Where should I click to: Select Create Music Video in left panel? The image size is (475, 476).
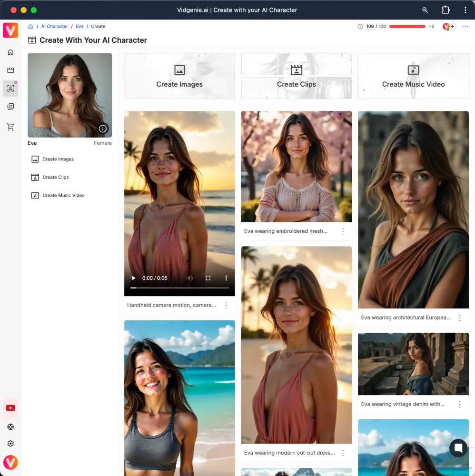[x=63, y=196]
